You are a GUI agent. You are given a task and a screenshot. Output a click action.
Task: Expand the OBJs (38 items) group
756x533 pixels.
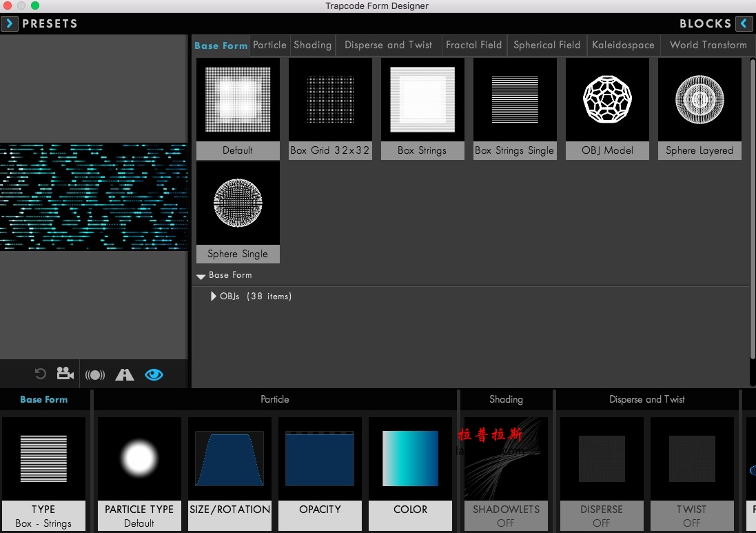pos(213,296)
